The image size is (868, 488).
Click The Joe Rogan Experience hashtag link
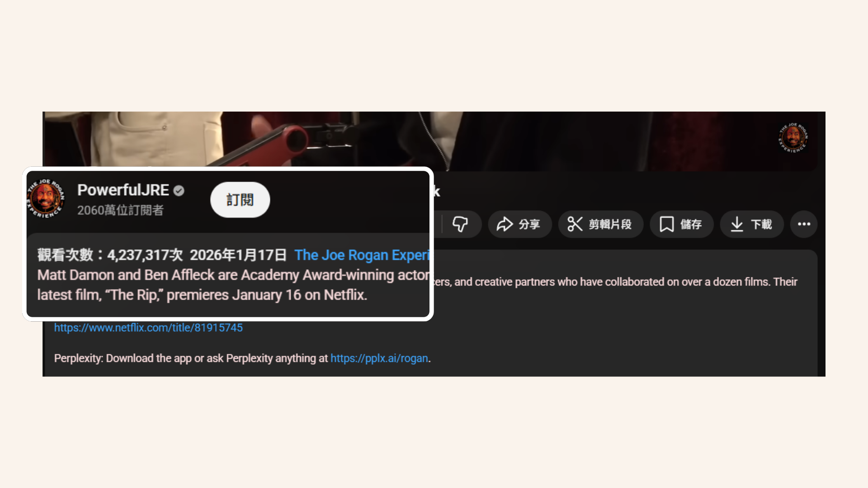click(362, 255)
